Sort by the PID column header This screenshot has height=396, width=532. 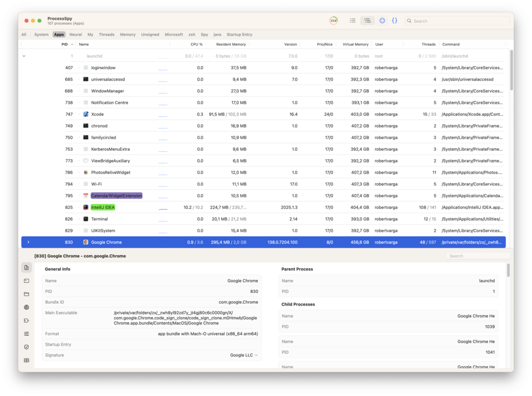click(65, 44)
